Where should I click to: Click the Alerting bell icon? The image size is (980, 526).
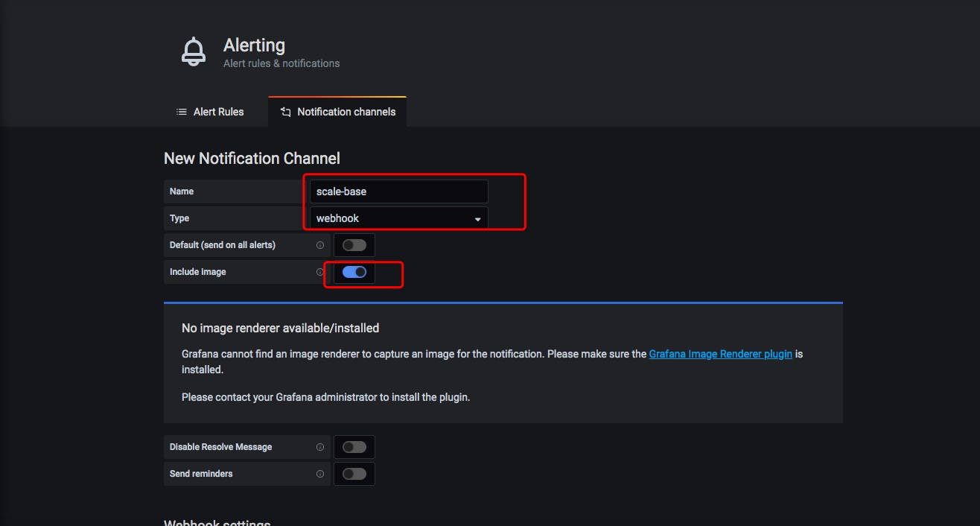[194, 51]
